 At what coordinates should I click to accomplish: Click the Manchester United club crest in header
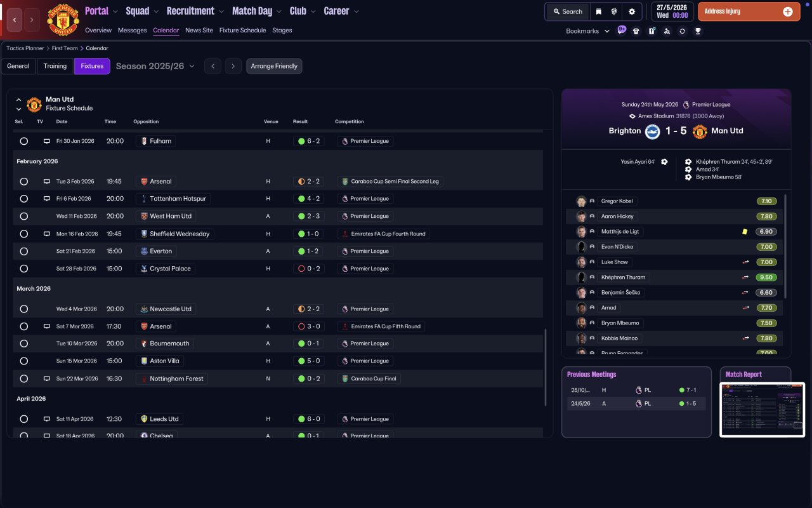coord(63,20)
